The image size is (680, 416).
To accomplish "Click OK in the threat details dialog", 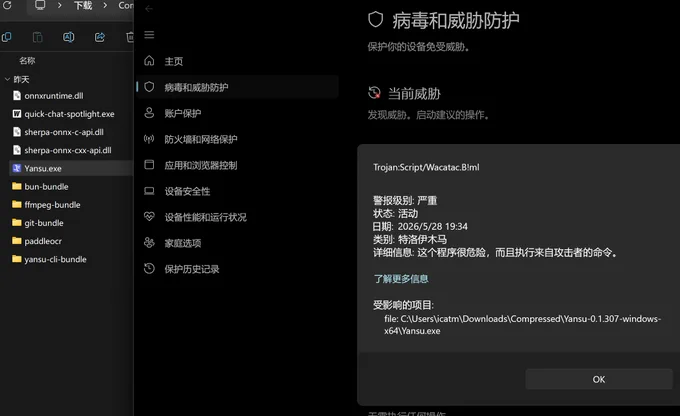I will tap(599, 380).
